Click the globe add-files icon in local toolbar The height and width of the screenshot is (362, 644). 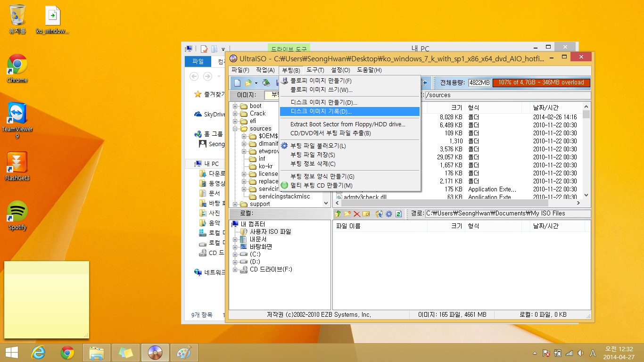[380, 214]
